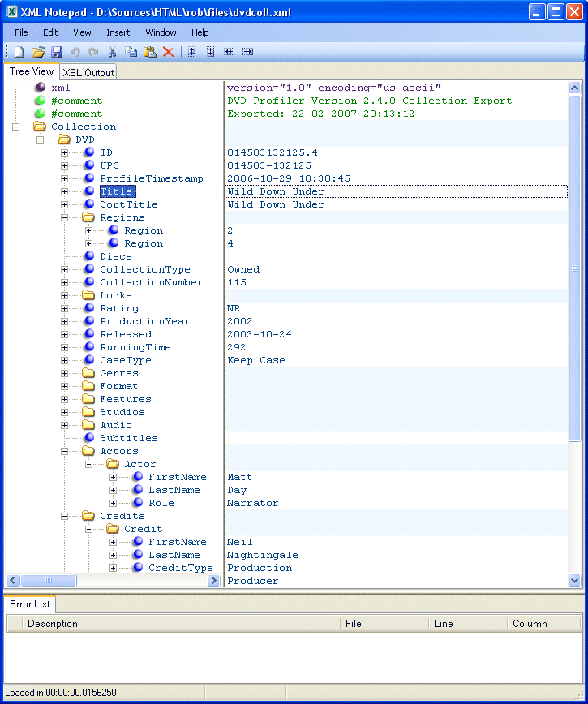
Task: Click the purple xml declaration icon
Action: click(41, 87)
